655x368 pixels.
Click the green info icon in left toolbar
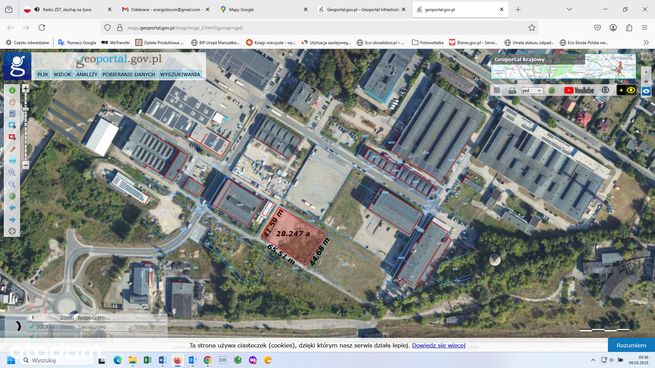coord(12,90)
